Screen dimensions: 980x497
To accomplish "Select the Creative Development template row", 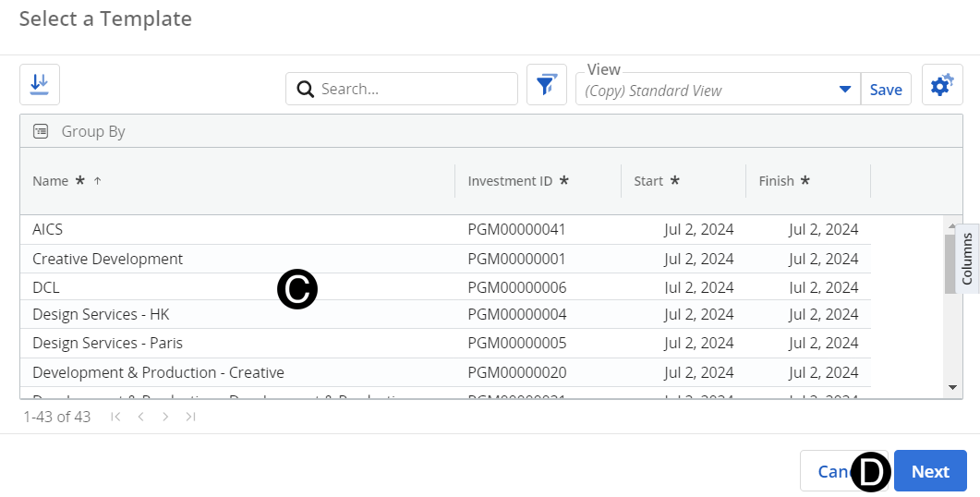I will click(x=108, y=259).
